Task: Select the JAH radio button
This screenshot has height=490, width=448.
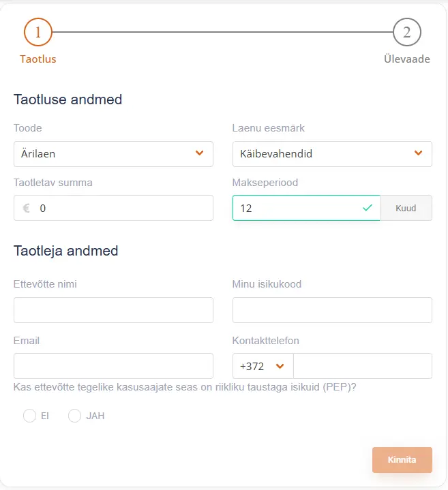Action: point(74,416)
